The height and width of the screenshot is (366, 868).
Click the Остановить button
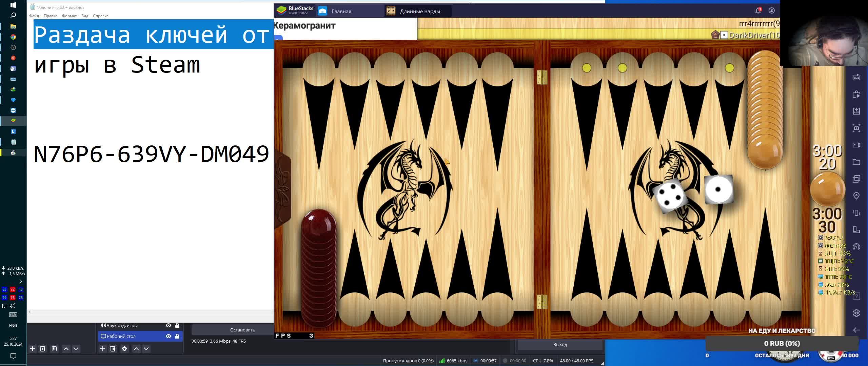[242, 330]
